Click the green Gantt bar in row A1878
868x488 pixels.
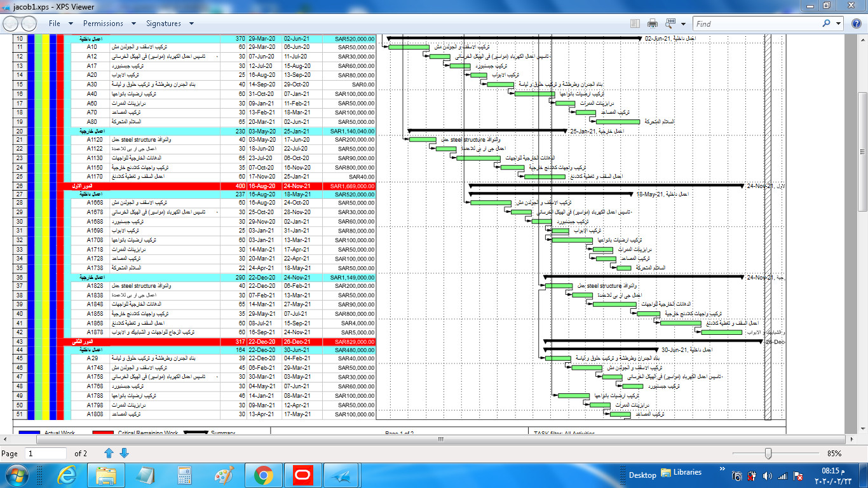click(x=722, y=332)
